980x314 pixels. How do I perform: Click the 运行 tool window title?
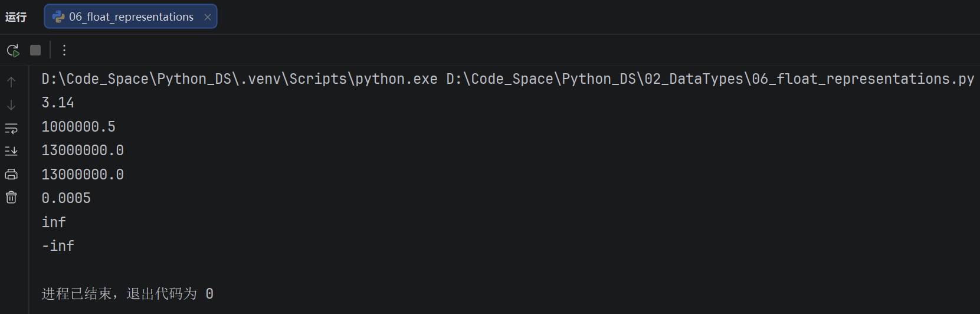point(16,17)
